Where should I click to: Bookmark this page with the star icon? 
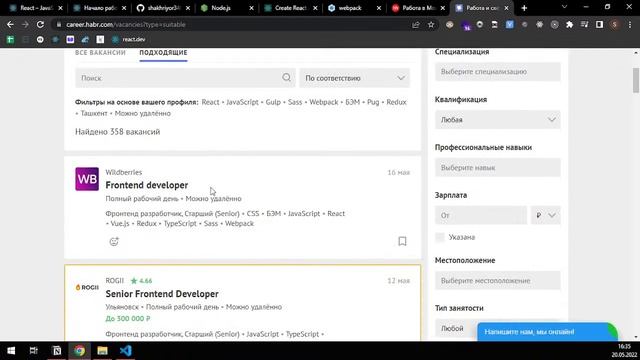pyautogui.click(x=431, y=24)
